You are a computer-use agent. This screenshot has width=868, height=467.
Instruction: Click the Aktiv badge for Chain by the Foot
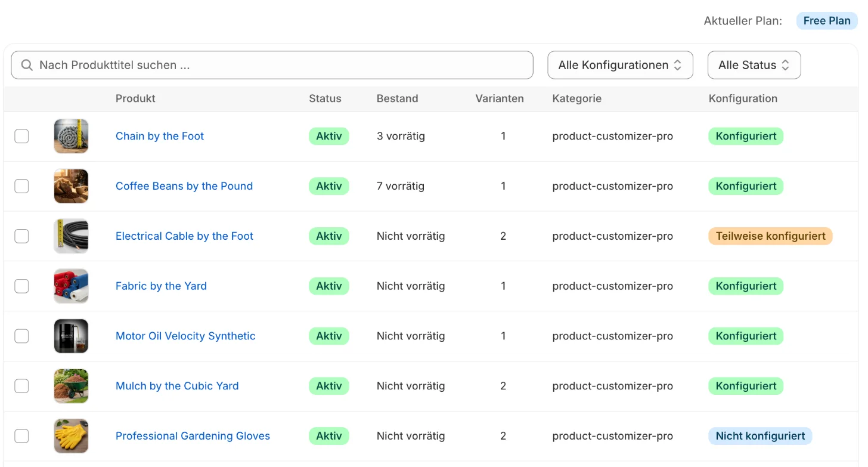coord(329,136)
